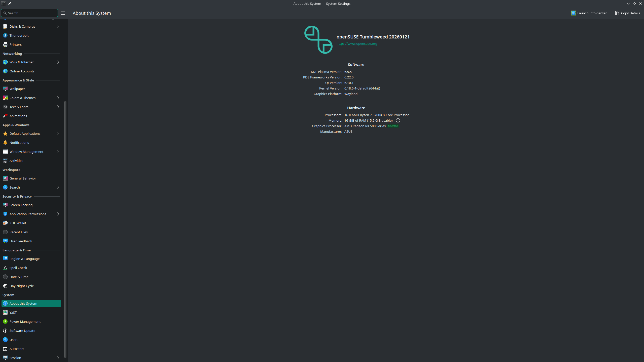Expand the Colors & Themes chevron

[58, 98]
